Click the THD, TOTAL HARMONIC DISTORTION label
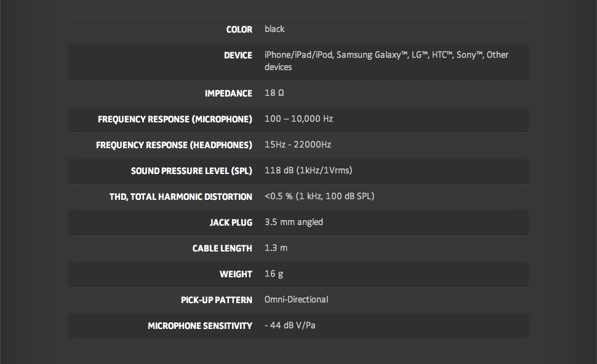The width and height of the screenshot is (597, 364). (181, 197)
